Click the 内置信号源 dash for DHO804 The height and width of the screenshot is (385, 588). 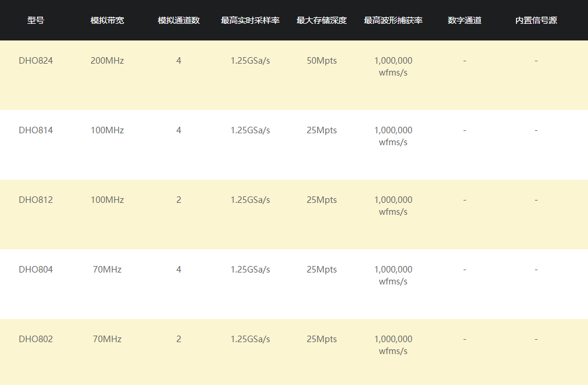(536, 270)
